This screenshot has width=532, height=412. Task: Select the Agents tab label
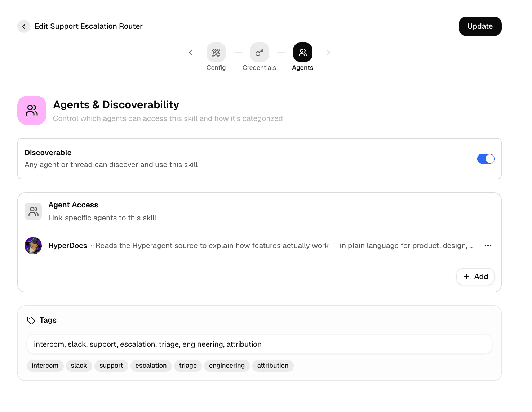pos(303,68)
